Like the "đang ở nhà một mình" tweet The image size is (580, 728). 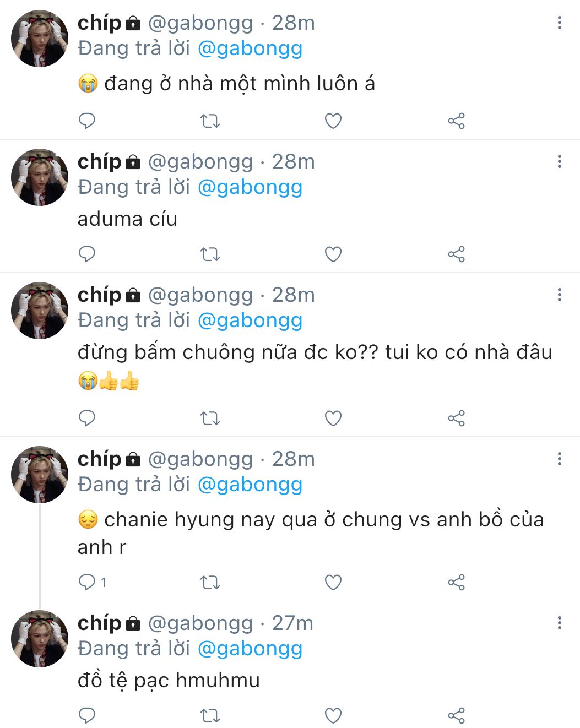[333, 121]
